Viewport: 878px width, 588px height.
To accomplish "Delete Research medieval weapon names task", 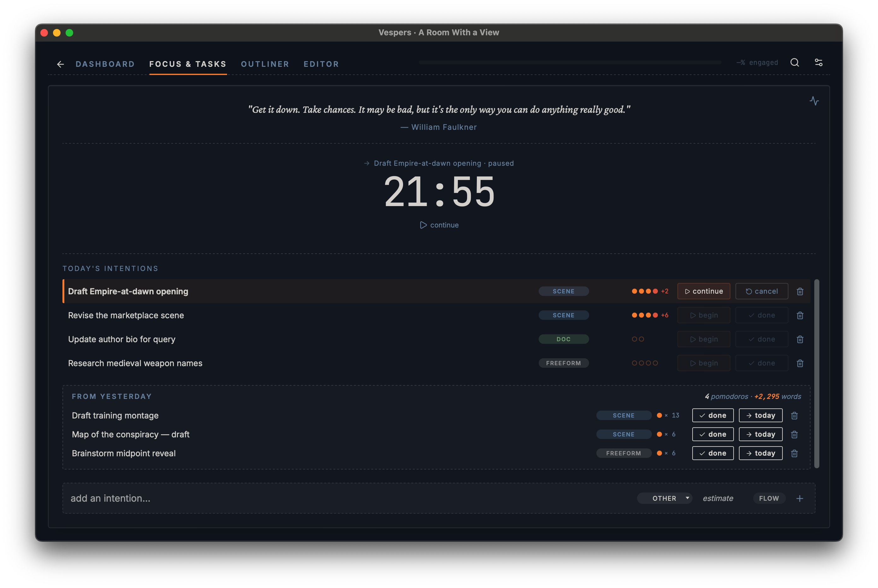I will click(799, 363).
